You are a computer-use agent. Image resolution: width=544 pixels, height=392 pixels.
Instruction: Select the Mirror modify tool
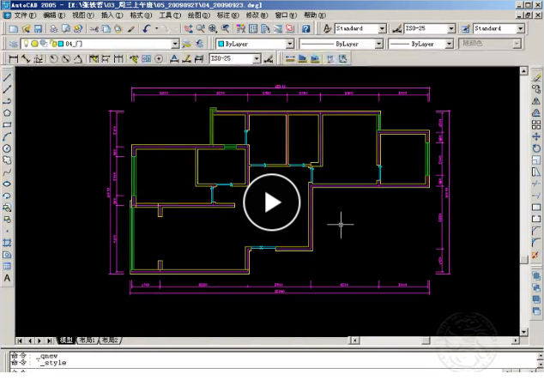click(x=536, y=101)
